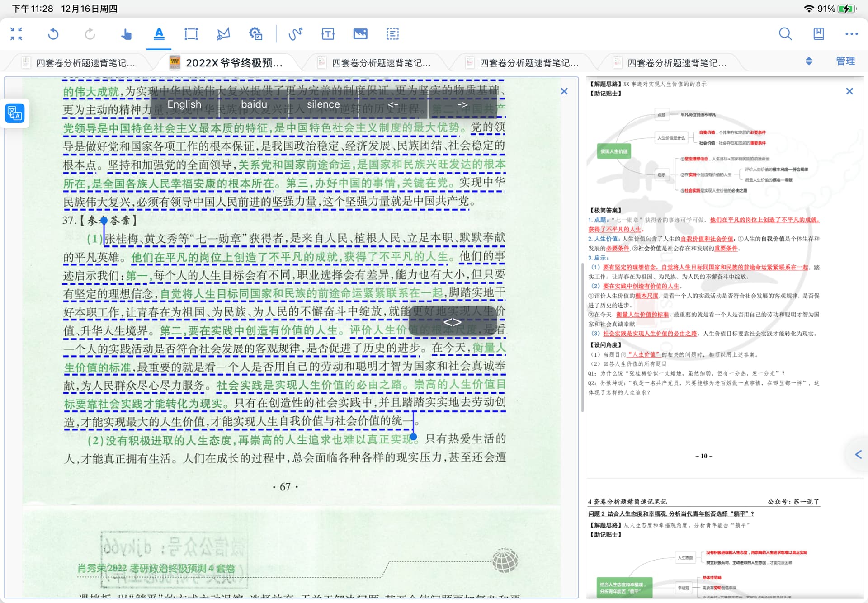This screenshot has height=603, width=868.
Task: Tap the clock 下午11:28 in status bar
Action: coord(33,9)
